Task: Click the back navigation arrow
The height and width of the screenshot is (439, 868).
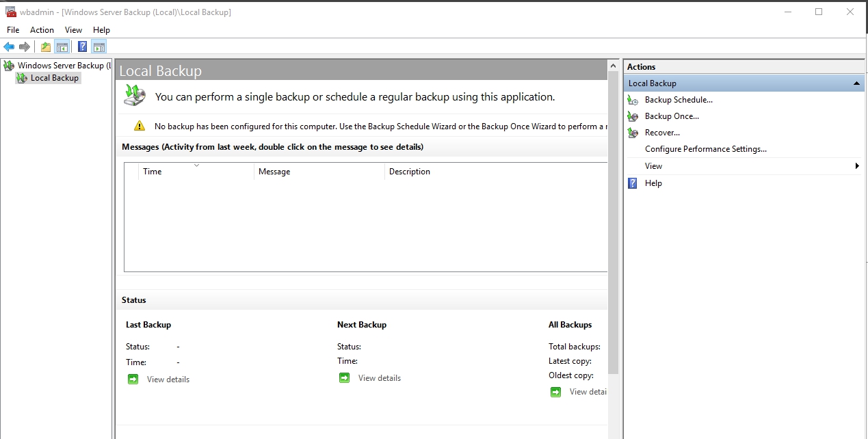Action: click(x=9, y=46)
